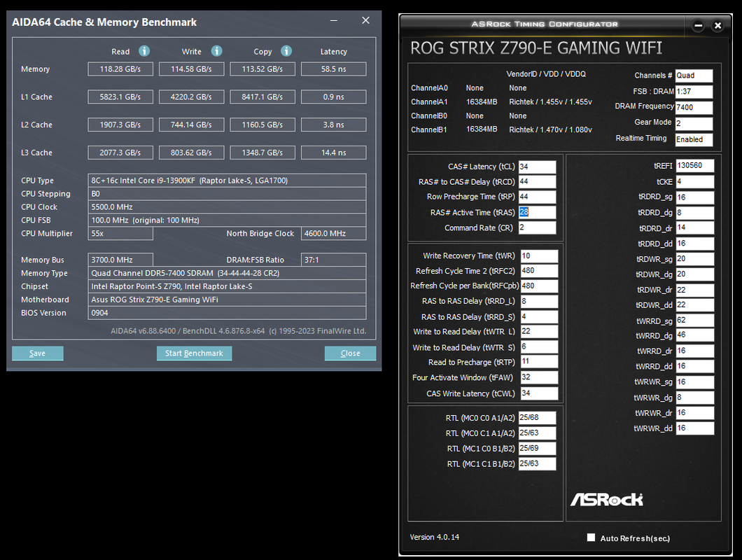Click the Save button in AIDA64
742x560 pixels.
[x=37, y=353]
